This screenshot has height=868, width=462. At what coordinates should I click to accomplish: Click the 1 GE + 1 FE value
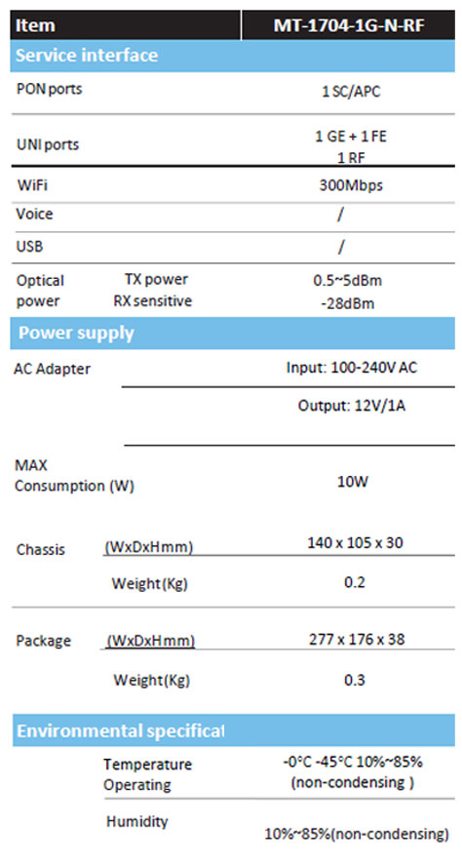point(350,137)
